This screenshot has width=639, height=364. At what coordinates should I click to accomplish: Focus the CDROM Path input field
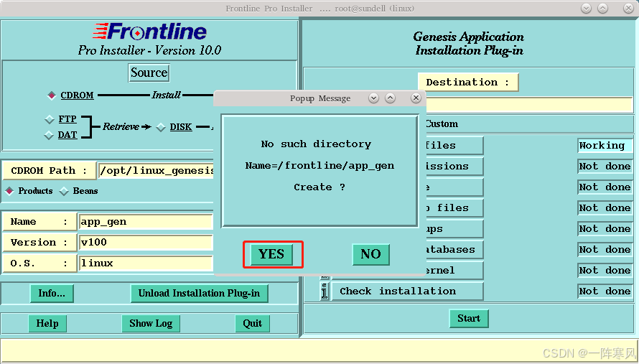156,170
